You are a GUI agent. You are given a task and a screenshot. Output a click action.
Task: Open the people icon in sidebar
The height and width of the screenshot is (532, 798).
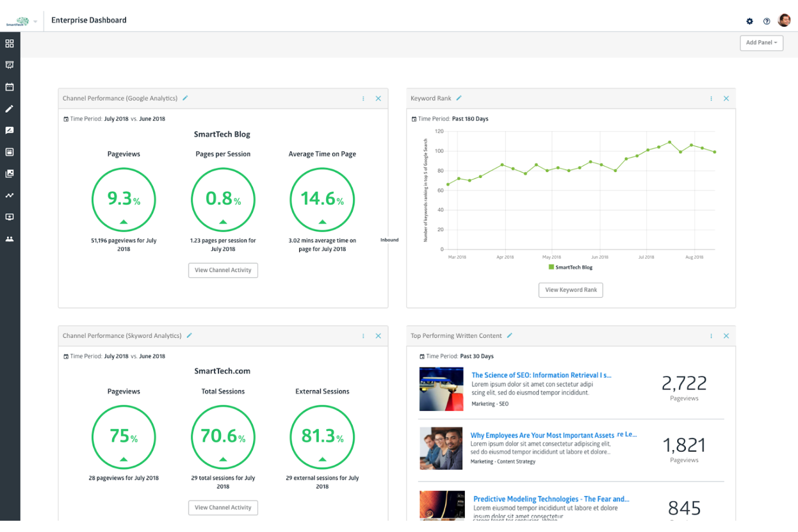click(10, 239)
